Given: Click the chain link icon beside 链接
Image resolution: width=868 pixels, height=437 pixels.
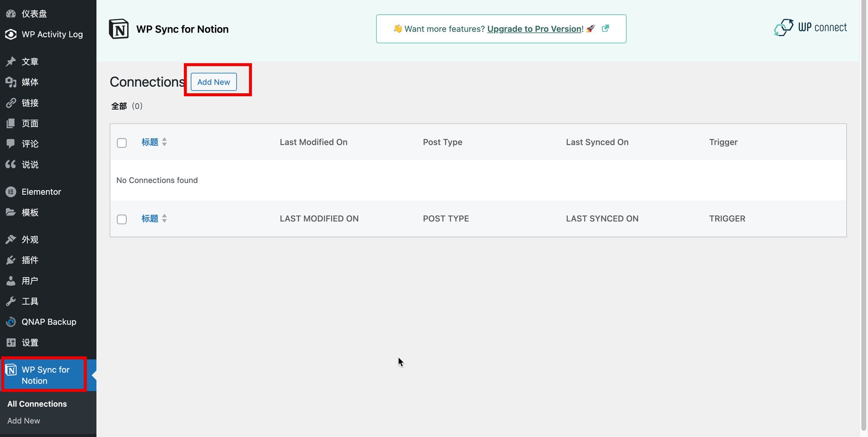Looking at the screenshot, I should (11, 103).
